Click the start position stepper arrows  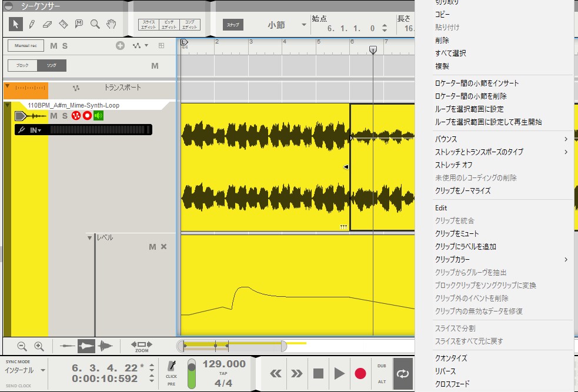(385, 28)
